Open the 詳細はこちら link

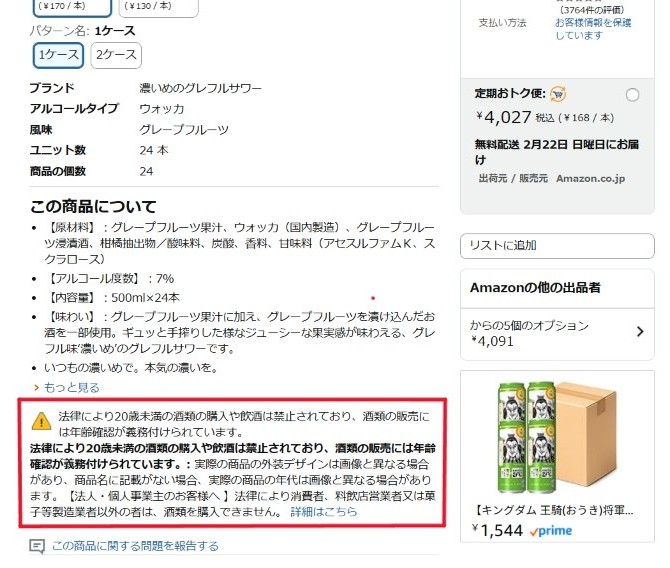point(323,512)
